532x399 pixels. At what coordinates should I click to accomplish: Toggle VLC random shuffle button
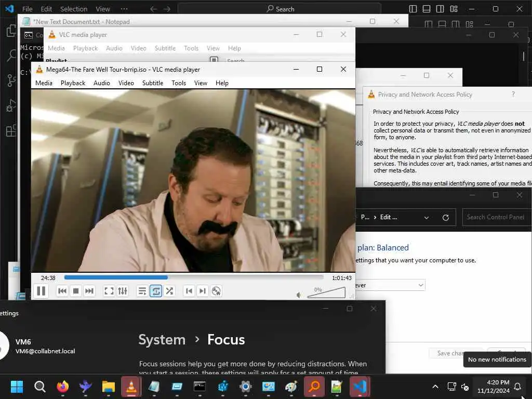169,291
